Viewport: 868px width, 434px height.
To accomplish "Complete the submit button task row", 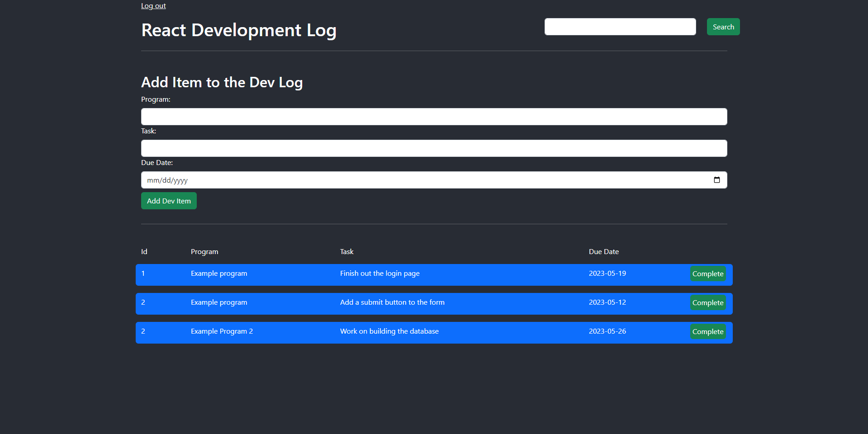I will (707, 303).
